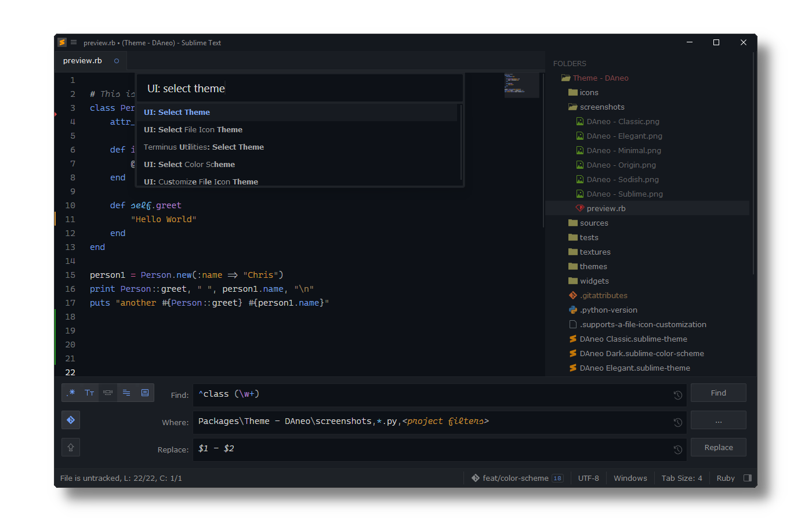Expand the textures folder
Viewport: 812px width, 522px height.
[573, 252]
